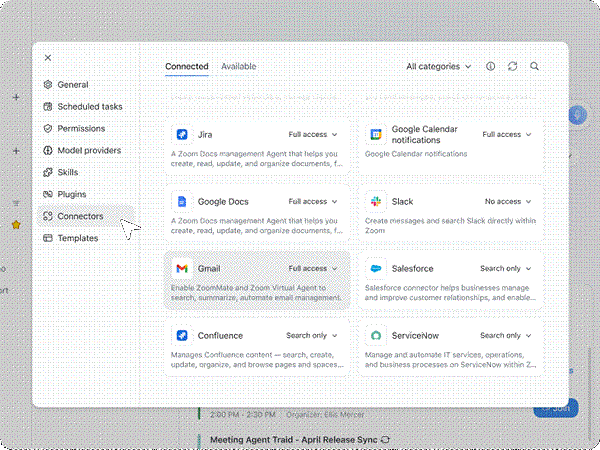Click the Google Docs connector icon
The width and height of the screenshot is (600, 450).
[x=182, y=201]
